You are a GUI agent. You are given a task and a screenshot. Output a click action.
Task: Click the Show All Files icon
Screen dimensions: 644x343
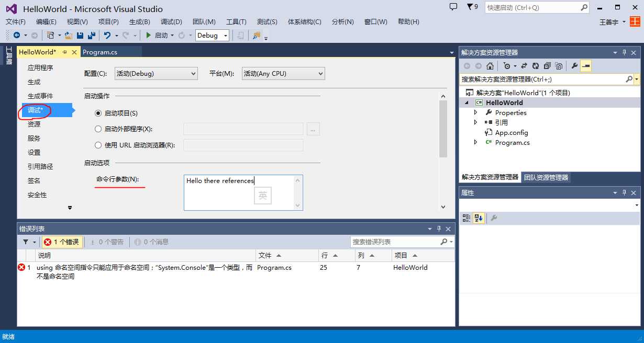559,66
